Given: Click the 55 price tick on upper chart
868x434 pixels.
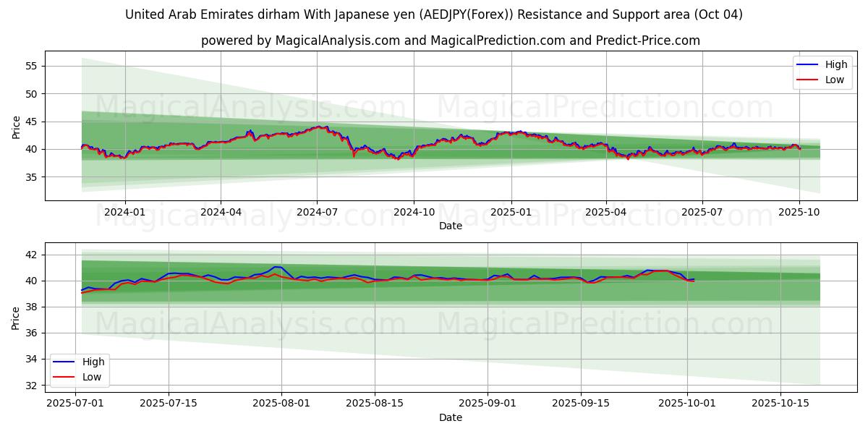Looking at the screenshot, I should (30, 66).
